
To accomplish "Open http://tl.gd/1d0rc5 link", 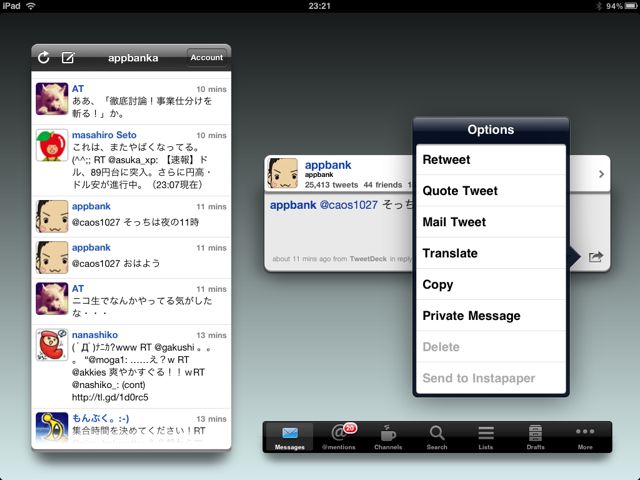I will coord(110,398).
